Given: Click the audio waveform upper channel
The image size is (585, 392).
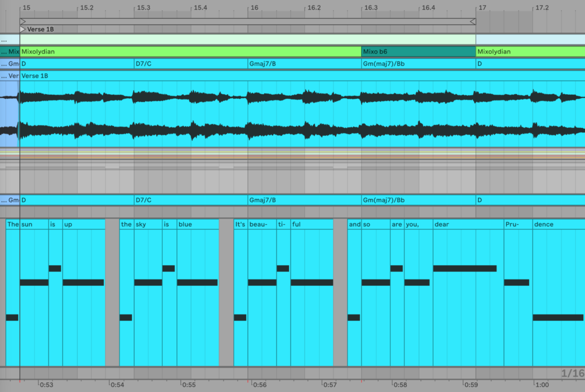Looking at the screenshot, I should (x=302, y=97).
